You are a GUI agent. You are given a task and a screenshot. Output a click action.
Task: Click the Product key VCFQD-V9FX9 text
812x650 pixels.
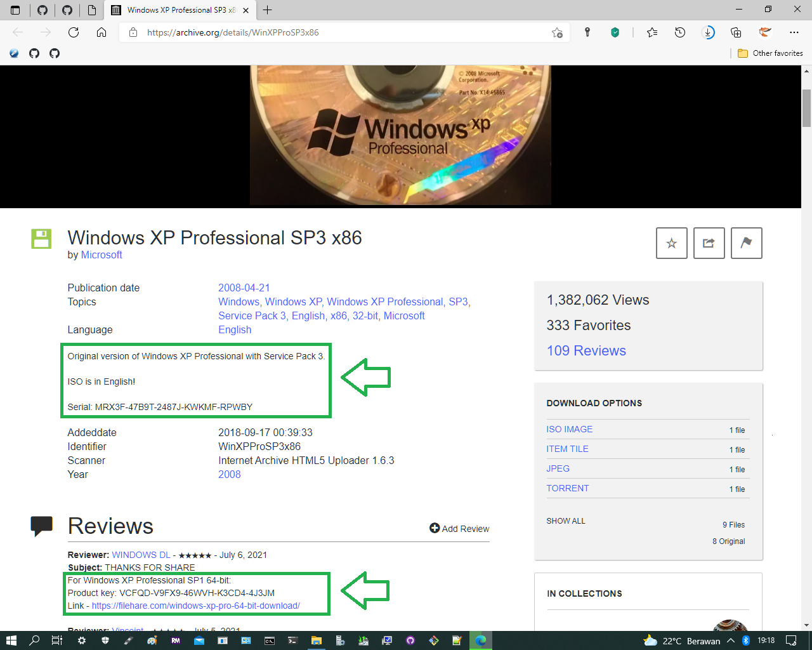coord(171,593)
